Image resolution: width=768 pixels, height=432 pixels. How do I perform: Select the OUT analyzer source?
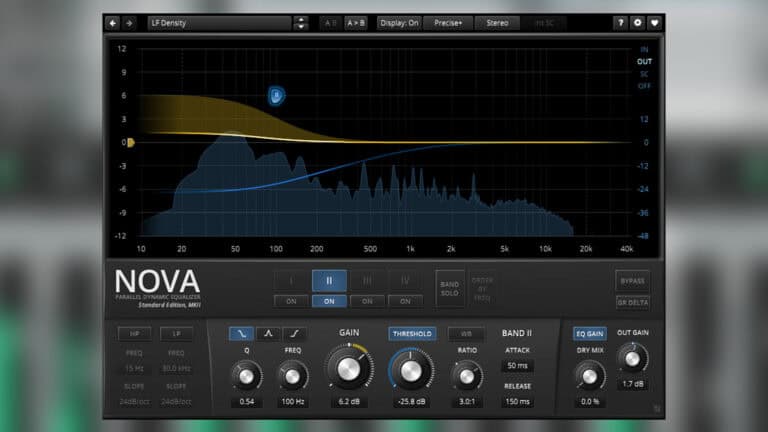644,62
